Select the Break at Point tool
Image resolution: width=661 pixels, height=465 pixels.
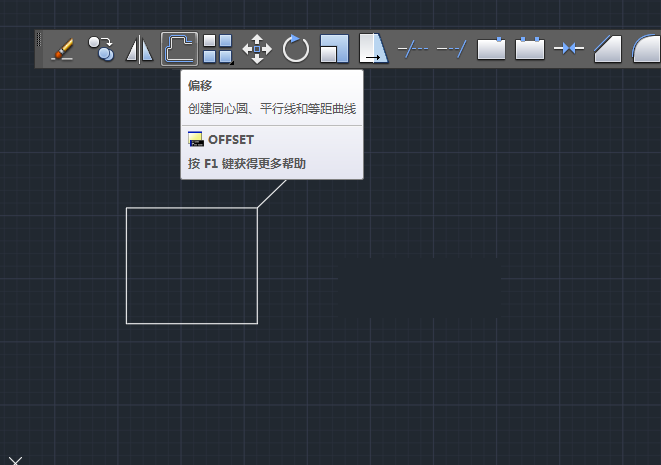coord(491,48)
